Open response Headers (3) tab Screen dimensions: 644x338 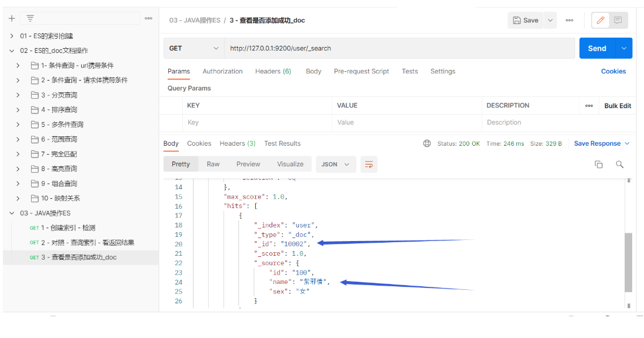pos(238,144)
